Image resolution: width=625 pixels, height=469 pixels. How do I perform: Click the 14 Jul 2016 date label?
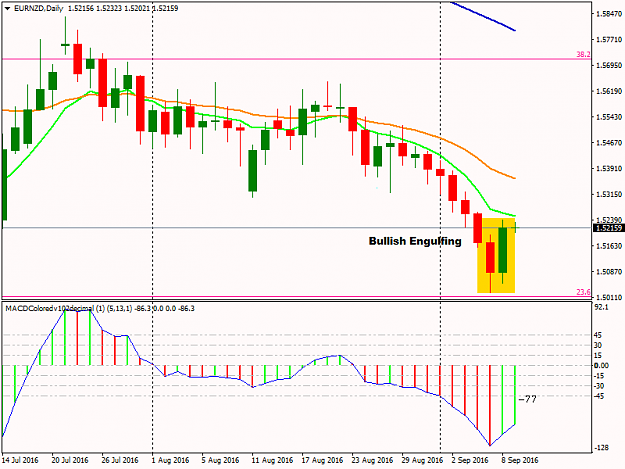20,460
